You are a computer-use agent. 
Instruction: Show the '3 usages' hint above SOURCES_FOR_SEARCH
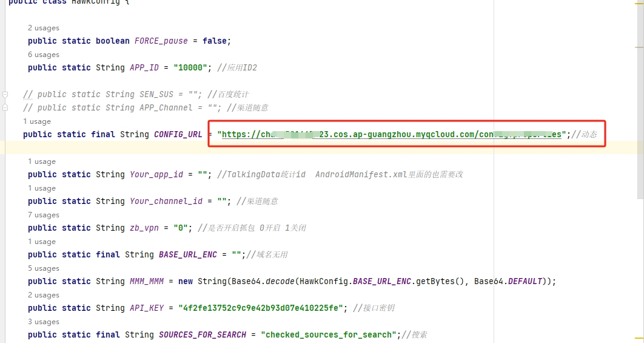tap(44, 322)
